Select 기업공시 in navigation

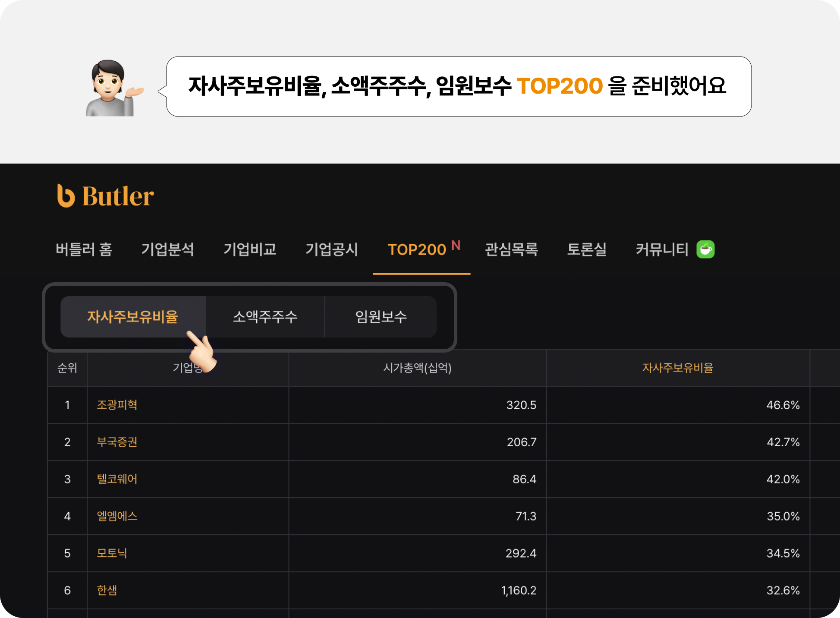tap(332, 249)
